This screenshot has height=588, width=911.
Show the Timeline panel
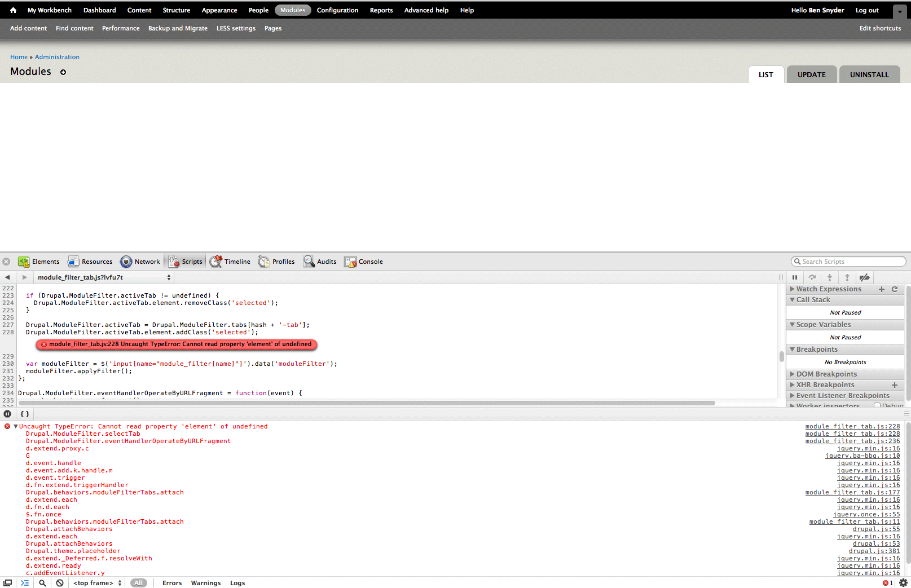point(230,262)
